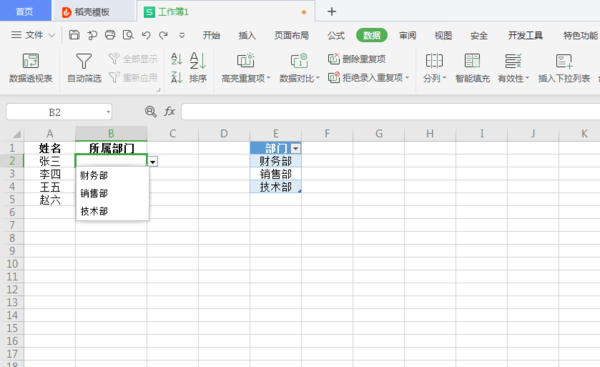
Task: Expand the Name Box dropdown arrow
Action: [x=108, y=112]
